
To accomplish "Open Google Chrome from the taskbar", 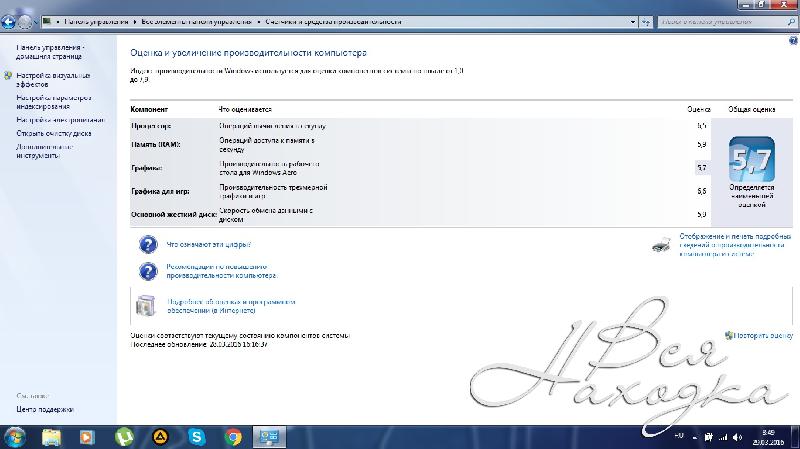I will click(233, 436).
